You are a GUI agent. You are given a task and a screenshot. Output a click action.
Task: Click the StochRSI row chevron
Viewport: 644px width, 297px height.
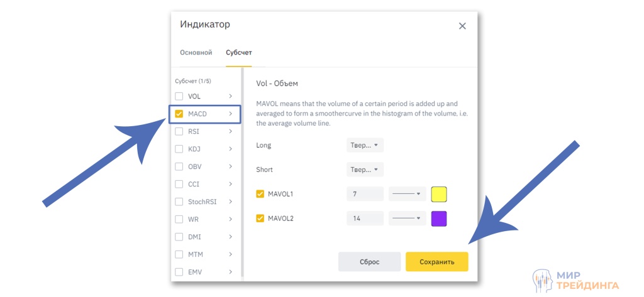coord(231,202)
